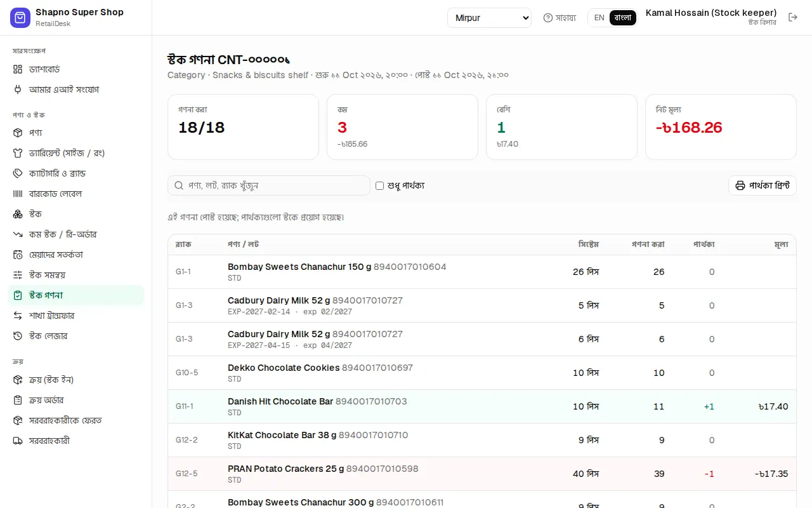
Task: Open the Mirpur branch dropdown
Action: [x=489, y=18]
